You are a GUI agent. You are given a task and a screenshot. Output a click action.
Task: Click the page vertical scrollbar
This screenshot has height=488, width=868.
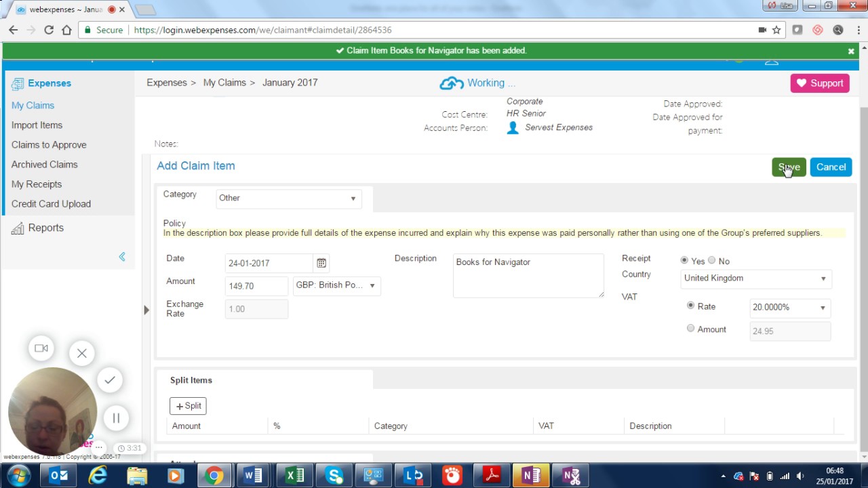pos(863,254)
